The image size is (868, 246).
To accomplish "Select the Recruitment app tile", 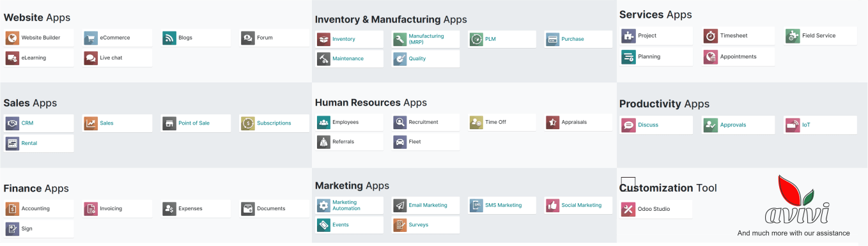I will (x=426, y=122).
